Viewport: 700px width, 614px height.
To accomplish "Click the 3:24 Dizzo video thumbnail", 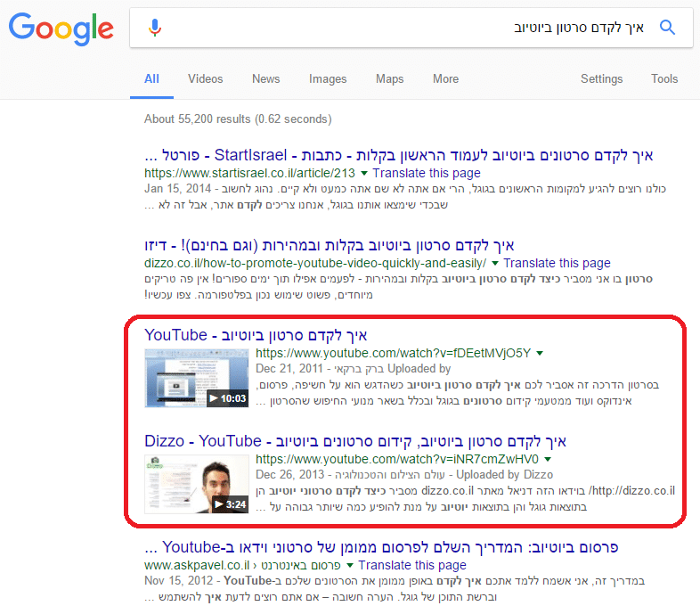I will click(x=197, y=485).
